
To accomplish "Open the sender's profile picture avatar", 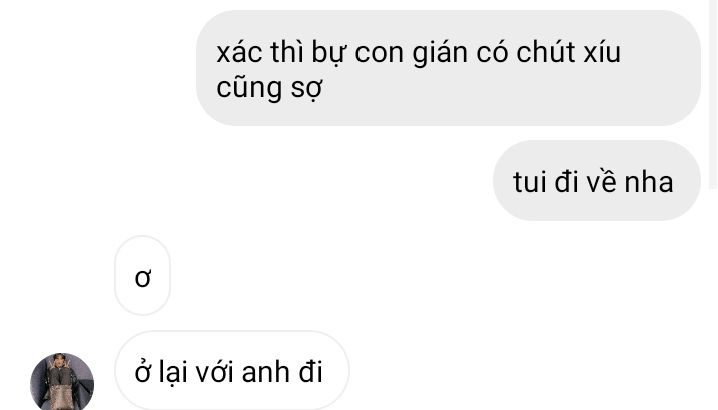I will (62, 381).
